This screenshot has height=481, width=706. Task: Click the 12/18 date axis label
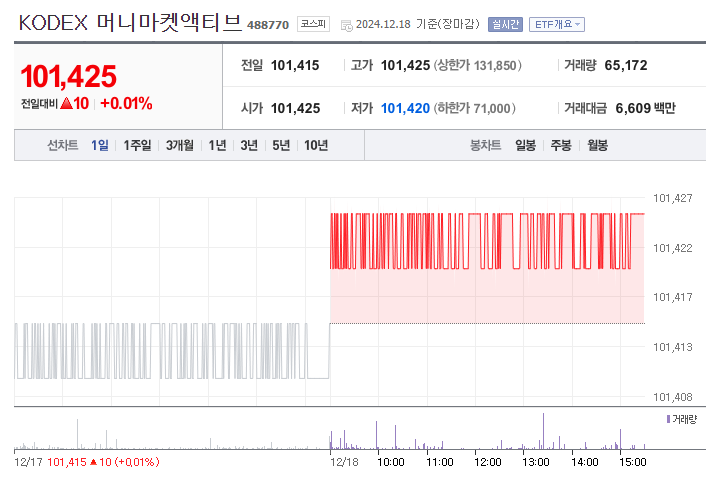click(x=344, y=462)
